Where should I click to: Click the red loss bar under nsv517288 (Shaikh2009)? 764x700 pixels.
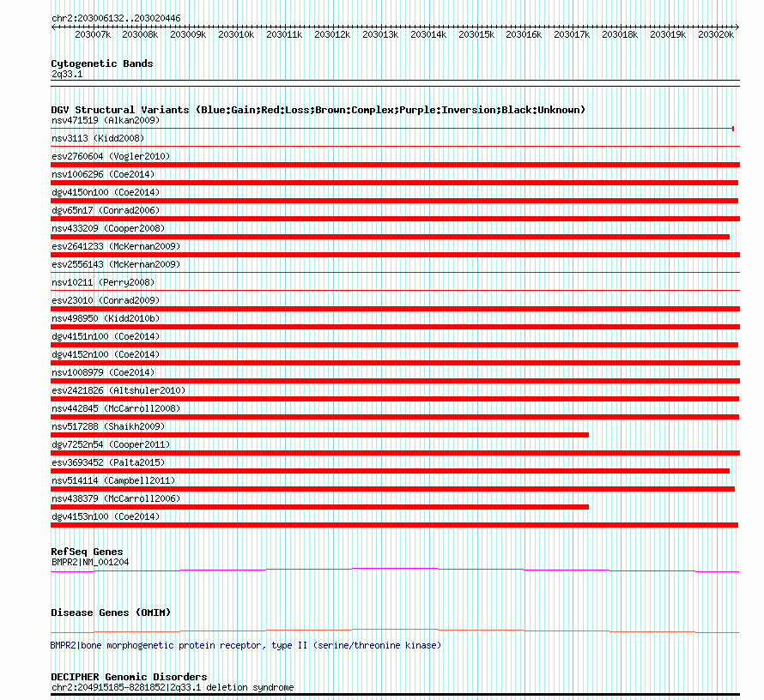[x=319, y=435]
